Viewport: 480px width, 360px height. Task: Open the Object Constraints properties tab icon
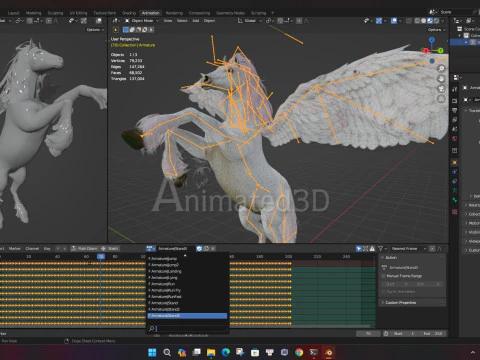pos(455,181)
